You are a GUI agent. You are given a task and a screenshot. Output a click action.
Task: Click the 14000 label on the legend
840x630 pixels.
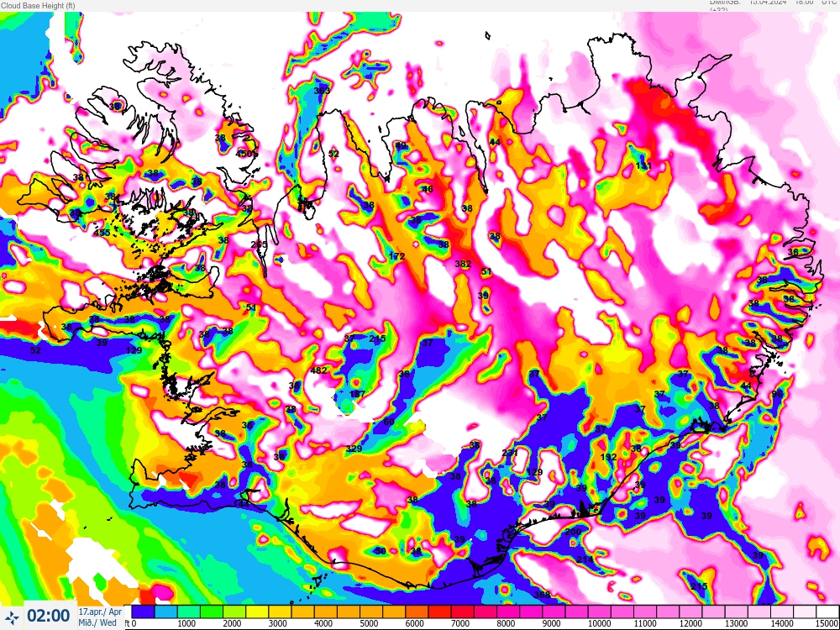[x=781, y=623]
